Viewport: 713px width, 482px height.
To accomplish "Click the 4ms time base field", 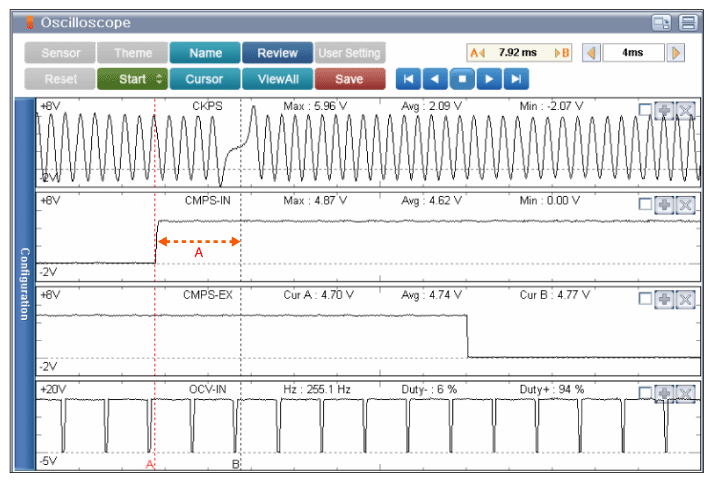I will [633, 53].
